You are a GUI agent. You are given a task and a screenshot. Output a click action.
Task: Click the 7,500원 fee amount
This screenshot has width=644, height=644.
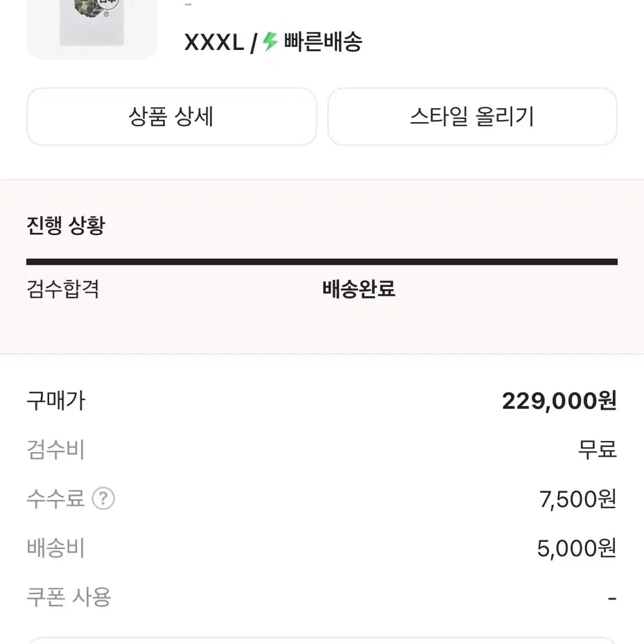pyautogui.click(x=577, y=499)
